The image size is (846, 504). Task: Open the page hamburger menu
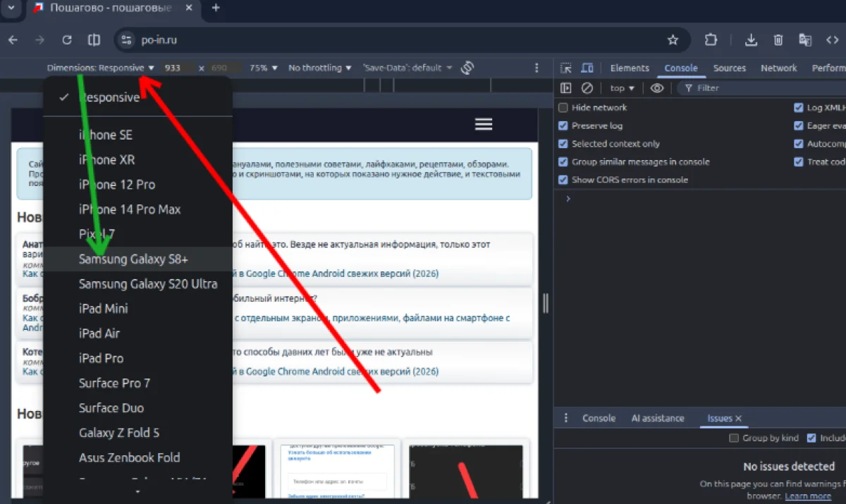[x=484, y=124]
